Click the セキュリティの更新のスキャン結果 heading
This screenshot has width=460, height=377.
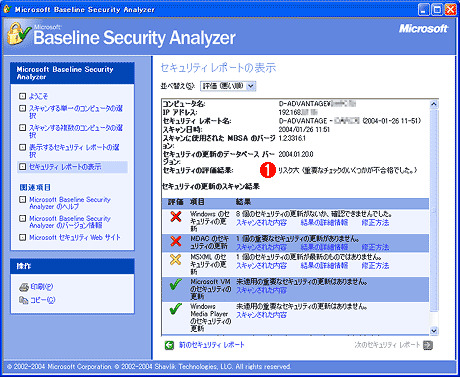point(211,186)
